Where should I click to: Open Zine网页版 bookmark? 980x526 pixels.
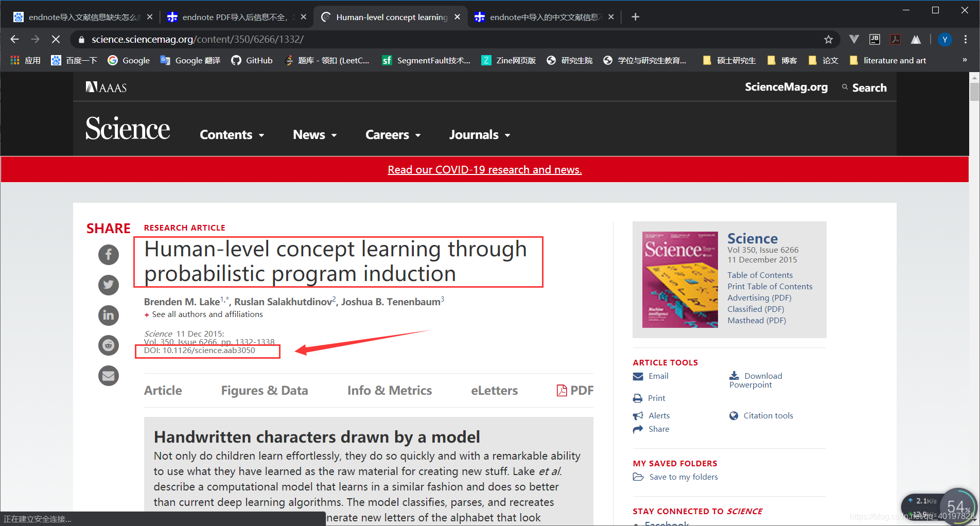click(509, 61)
